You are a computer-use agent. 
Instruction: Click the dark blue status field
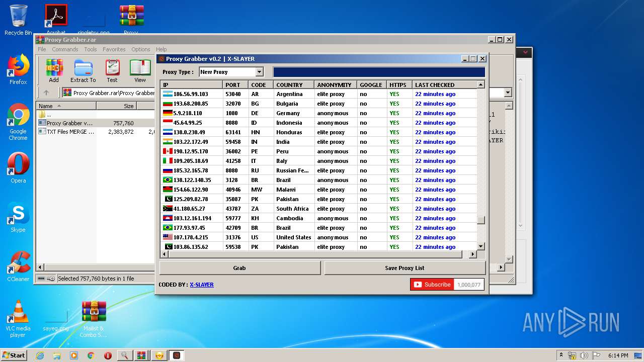[x=379, y=72]
